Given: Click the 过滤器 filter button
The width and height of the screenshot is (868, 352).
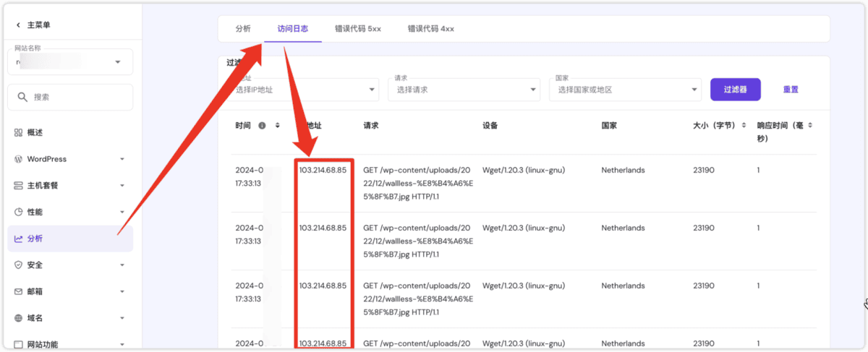Looking at the screenshot, I should coord(736,90).
